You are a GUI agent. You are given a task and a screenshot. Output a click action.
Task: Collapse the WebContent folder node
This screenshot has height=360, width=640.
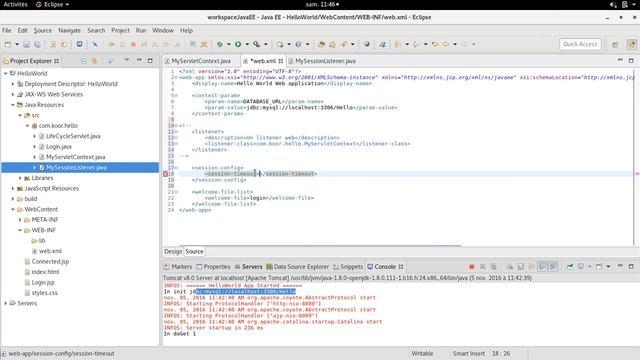coord(13,209)
